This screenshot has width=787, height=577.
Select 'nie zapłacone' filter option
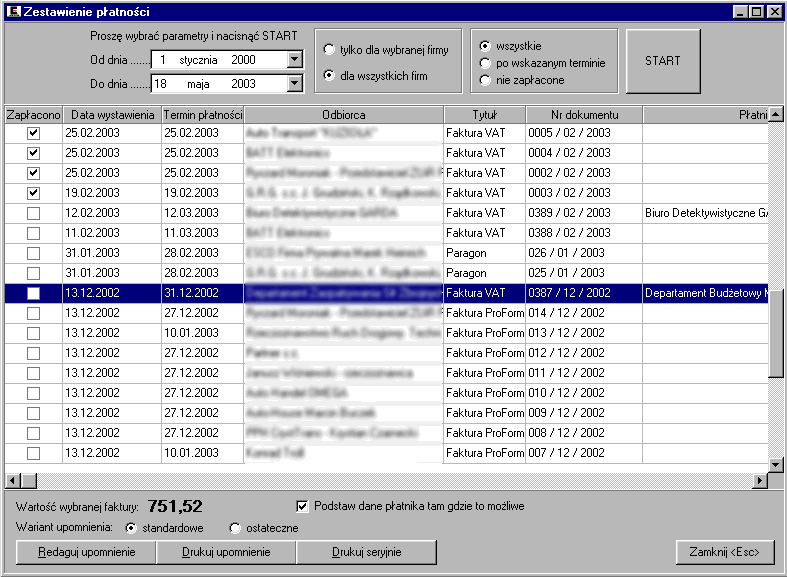click(x=485, y=80)
